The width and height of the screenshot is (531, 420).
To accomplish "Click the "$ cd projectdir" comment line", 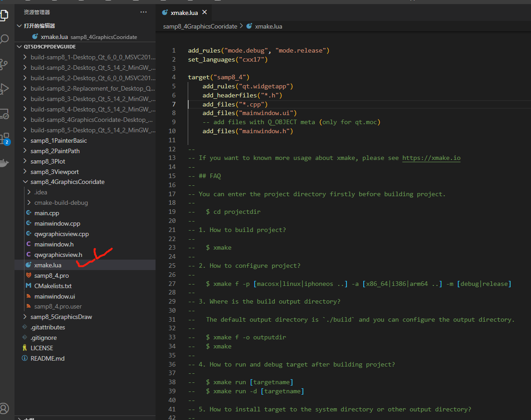I will [x=224, y=212].
